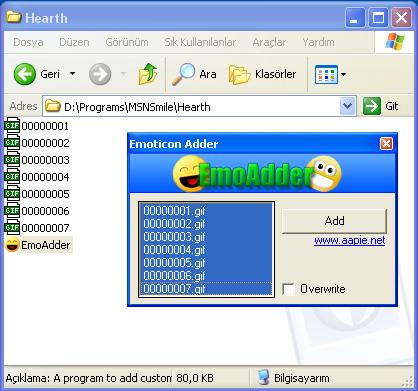Screen dimensions: 418x391
Task: Enable the Overwrite checkbox
Action: pos(288,289)
